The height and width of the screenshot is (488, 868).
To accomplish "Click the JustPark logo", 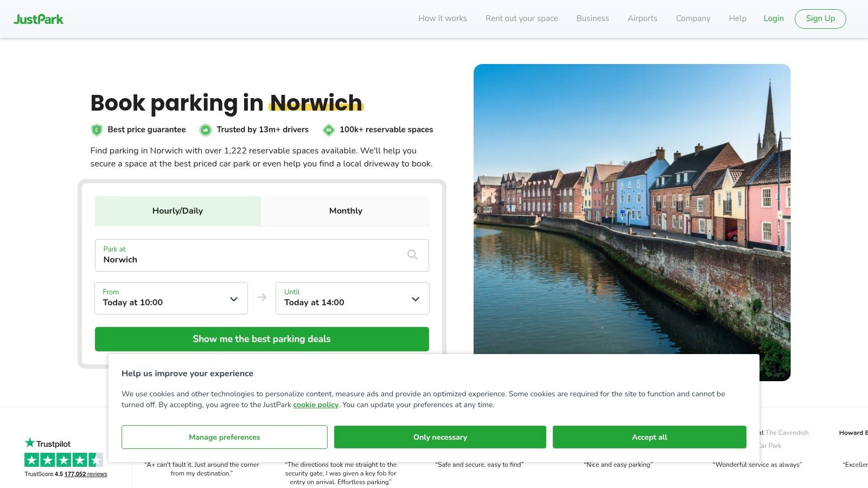I will (39, 18).
